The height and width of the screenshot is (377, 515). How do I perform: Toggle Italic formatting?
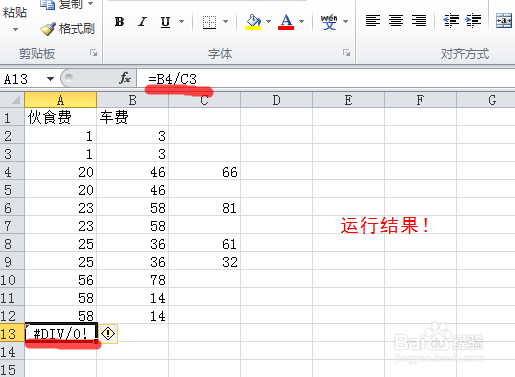143,22
